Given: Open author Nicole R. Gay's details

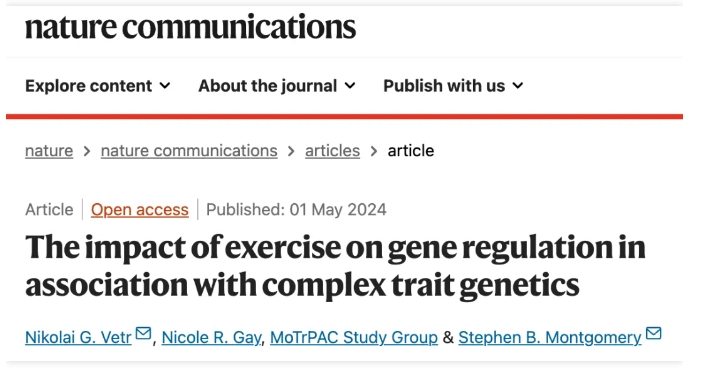Looking at the screenshot, I should (211, 337).
